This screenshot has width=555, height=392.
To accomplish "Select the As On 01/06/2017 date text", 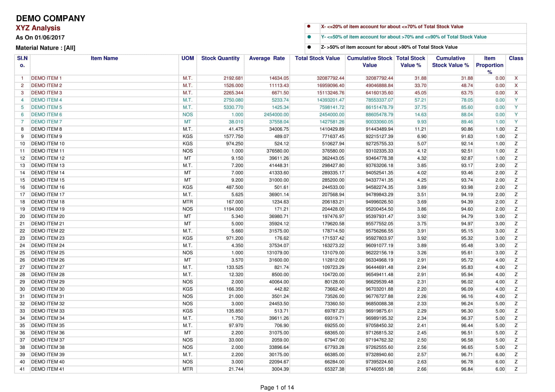I will click(40, 37).
